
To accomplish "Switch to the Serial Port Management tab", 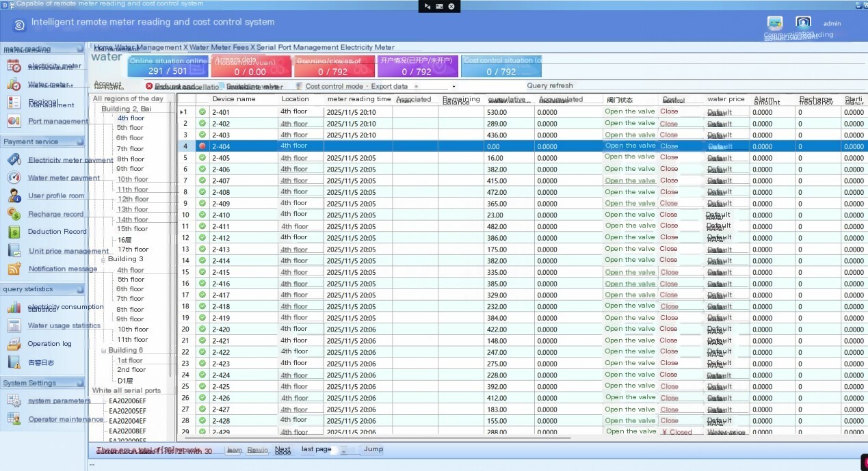I will pos(298,47).
